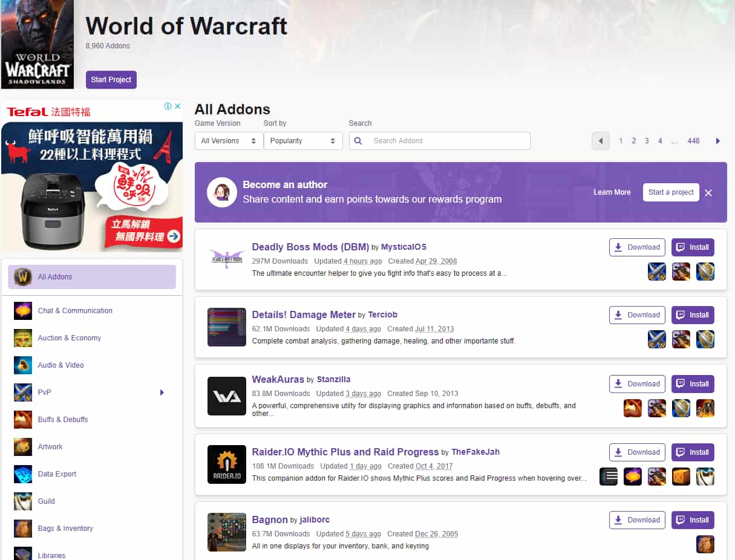Click the World of Warcraft Shadowlands cover image
This screenshot has width=735, height=560.
[38, 45]
